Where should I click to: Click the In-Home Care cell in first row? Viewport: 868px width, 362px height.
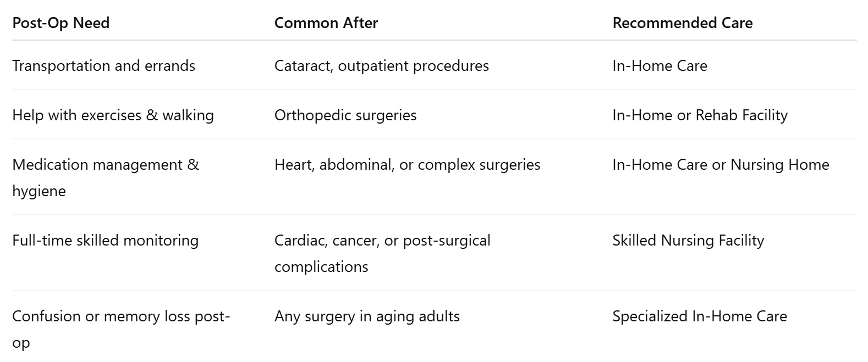[660, 66]
